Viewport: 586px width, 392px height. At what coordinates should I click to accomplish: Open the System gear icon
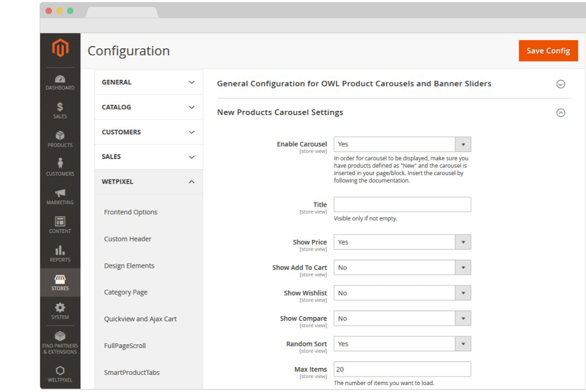click(x=60, y=308)
